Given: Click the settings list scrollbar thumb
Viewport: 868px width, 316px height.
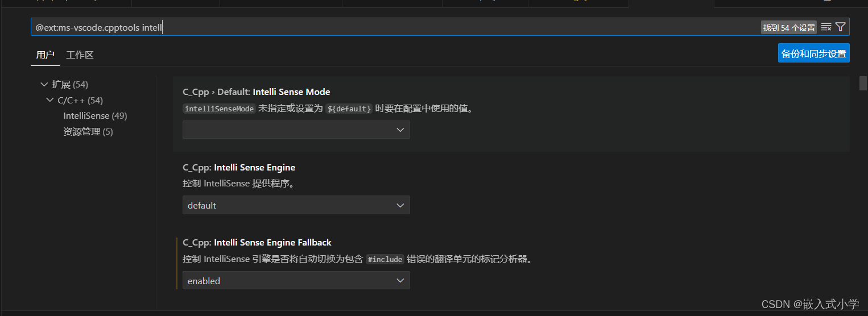Looking at the screenshot, I should [x=863, y=83].
